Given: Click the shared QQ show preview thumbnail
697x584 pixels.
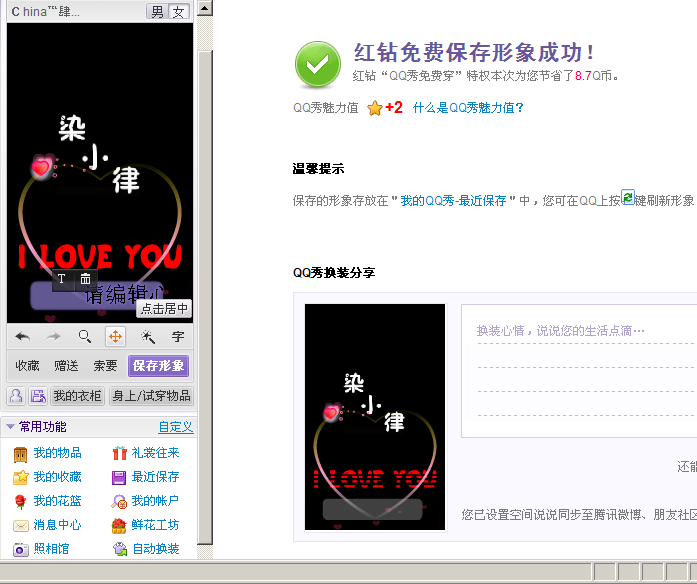Looking at the screenshot, I should click(375, 417).
